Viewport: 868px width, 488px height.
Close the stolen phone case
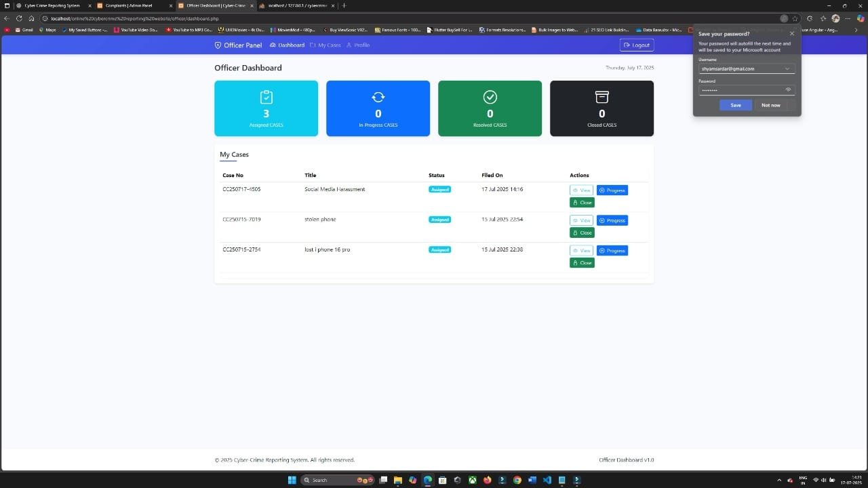click(x=582, y=232)
